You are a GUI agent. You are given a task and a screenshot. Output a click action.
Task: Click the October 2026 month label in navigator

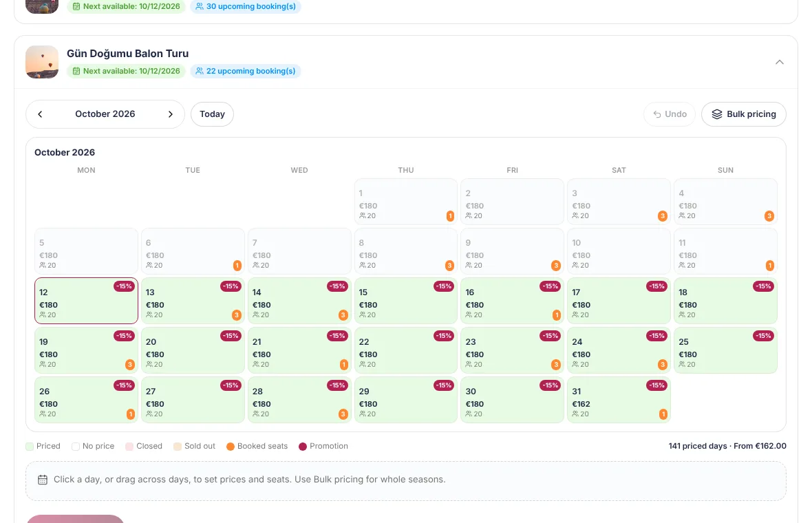pos(105,114)
